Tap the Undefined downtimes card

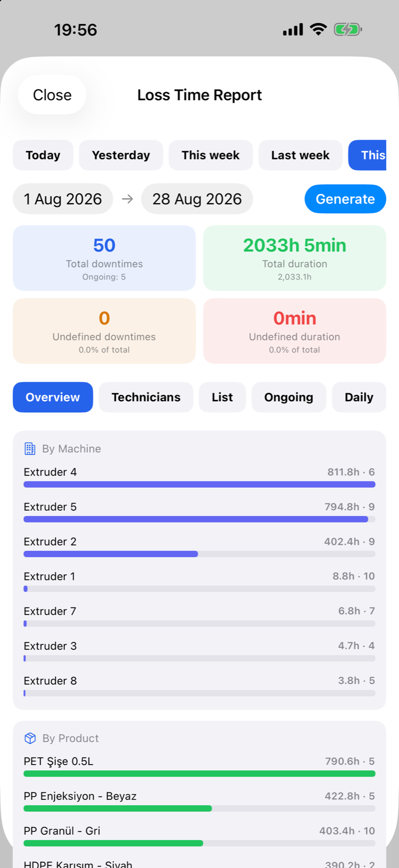(x=104, y=331)
